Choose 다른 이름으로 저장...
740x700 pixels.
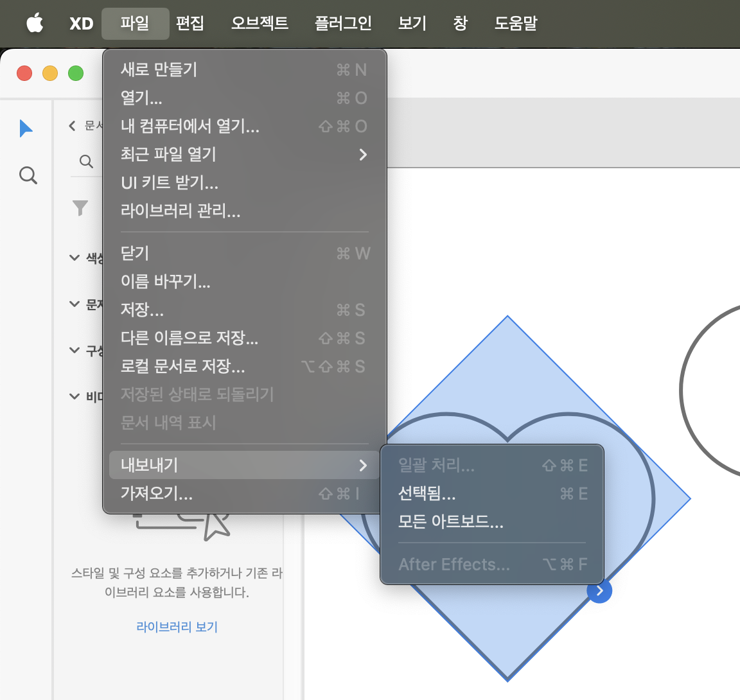point(245,338)
